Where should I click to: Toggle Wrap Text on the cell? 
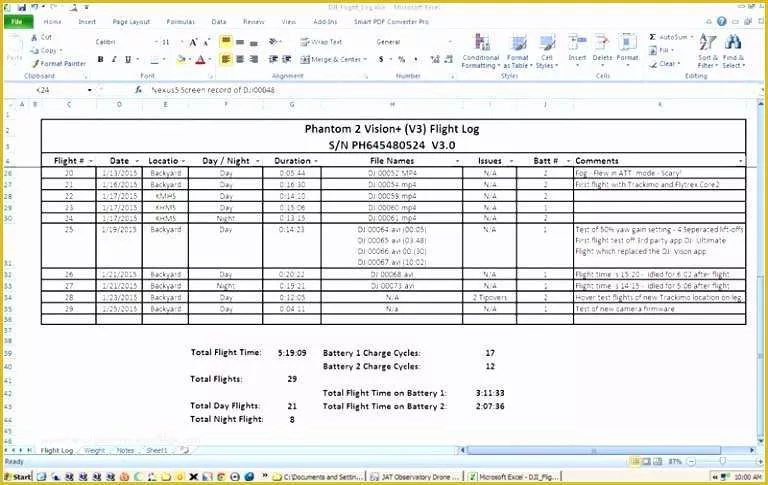(321, 42)
